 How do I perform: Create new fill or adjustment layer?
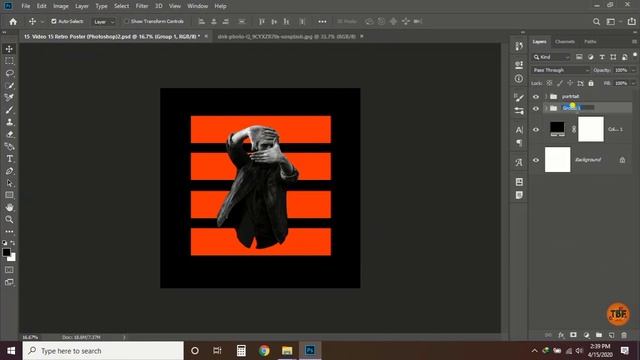586,335
